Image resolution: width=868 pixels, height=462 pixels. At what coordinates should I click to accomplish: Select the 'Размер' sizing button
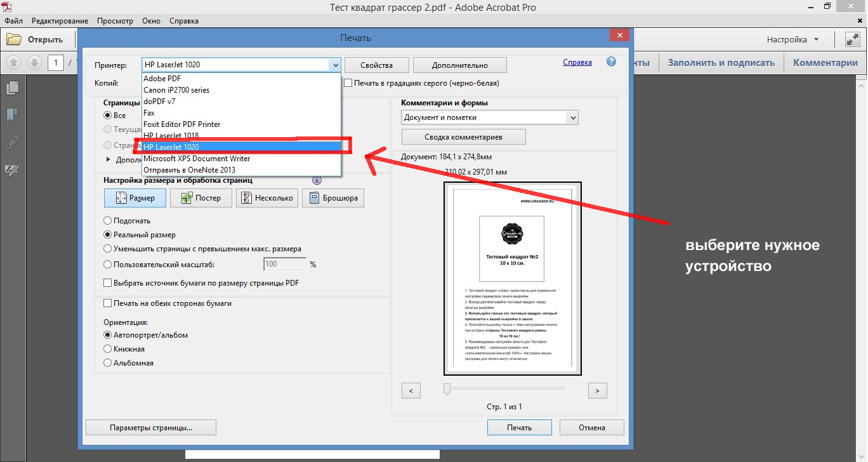pyautogui.click(x=135, y=198)
